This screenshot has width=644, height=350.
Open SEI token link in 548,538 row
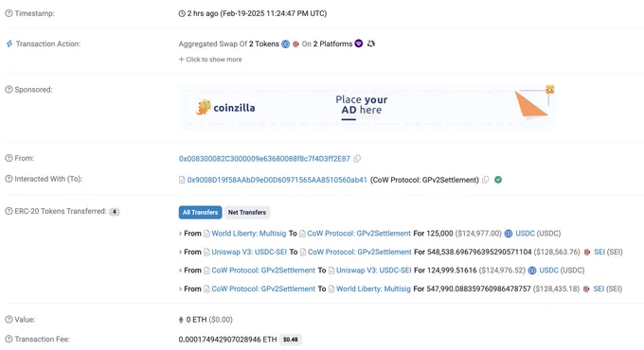(x=599, y=252)
